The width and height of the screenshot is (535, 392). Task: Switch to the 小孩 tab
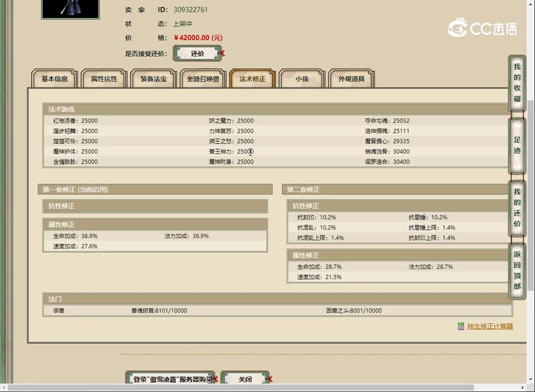[302, 79]
